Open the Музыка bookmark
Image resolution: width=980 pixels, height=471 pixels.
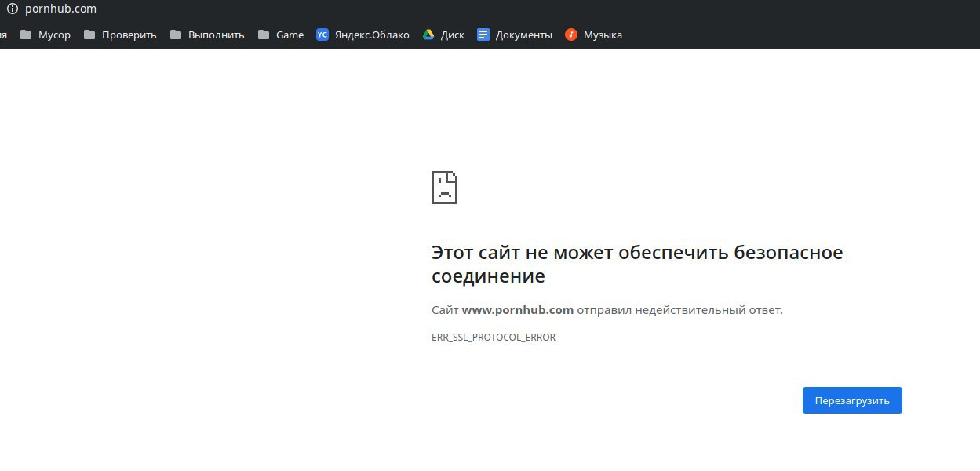[594, 35]
